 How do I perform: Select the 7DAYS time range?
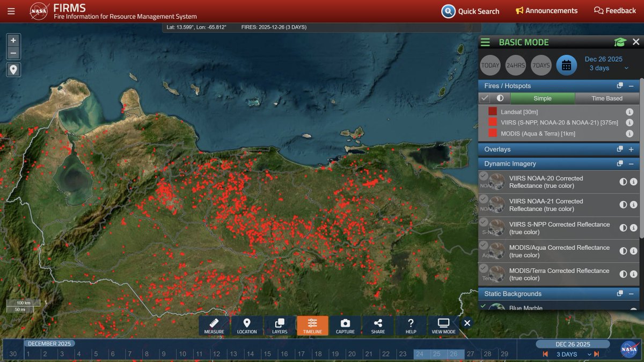coord(541,66)
